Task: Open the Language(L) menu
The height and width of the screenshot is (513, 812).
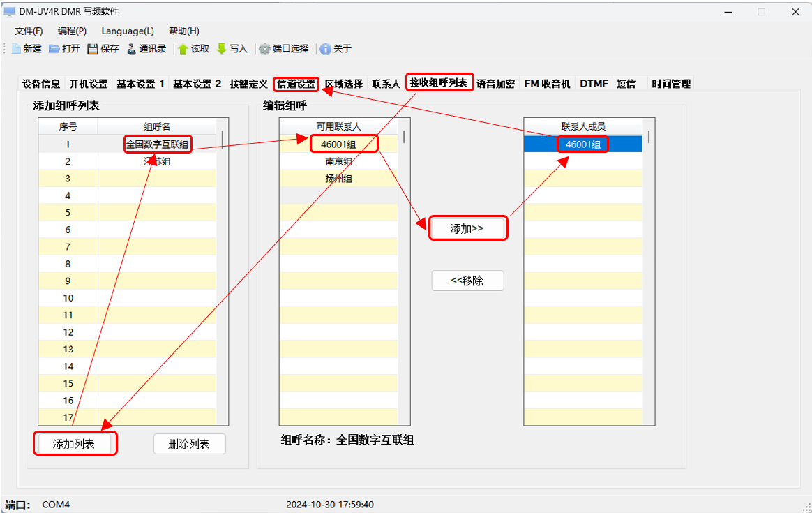Action: pyautogui.click(x=128, y=31)
